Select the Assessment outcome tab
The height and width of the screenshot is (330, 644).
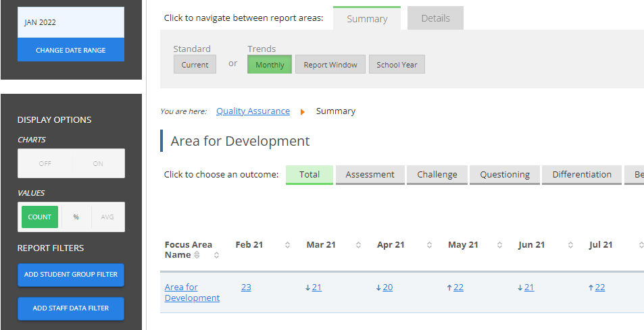click(x=370, y=174)
